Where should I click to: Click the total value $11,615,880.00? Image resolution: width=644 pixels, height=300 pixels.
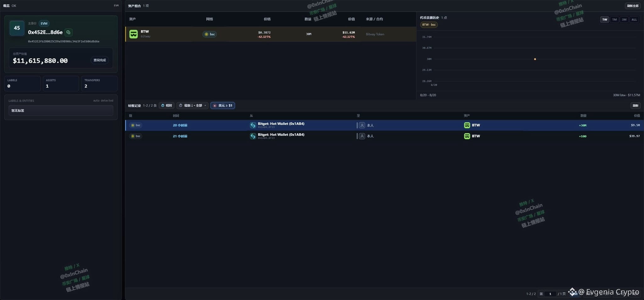click(x=40, y=61)
